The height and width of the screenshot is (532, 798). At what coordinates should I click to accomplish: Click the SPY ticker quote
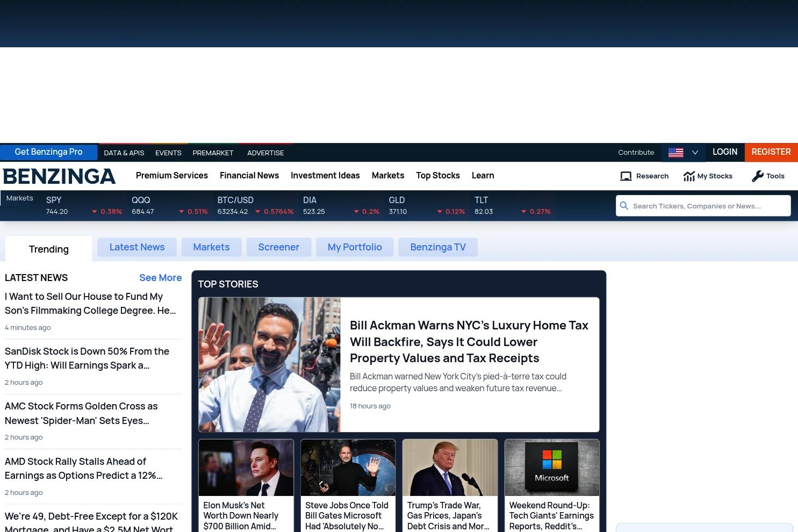(x=84, y=205)
